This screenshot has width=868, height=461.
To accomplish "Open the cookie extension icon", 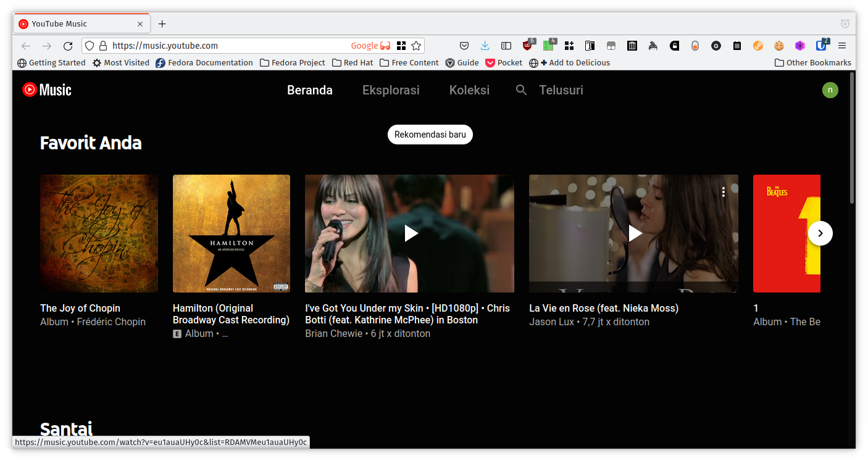I will (x=779, y=46).
